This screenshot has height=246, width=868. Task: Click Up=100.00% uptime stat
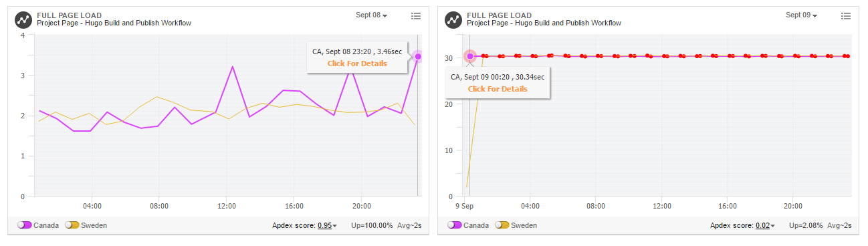(x=371, y=225)
